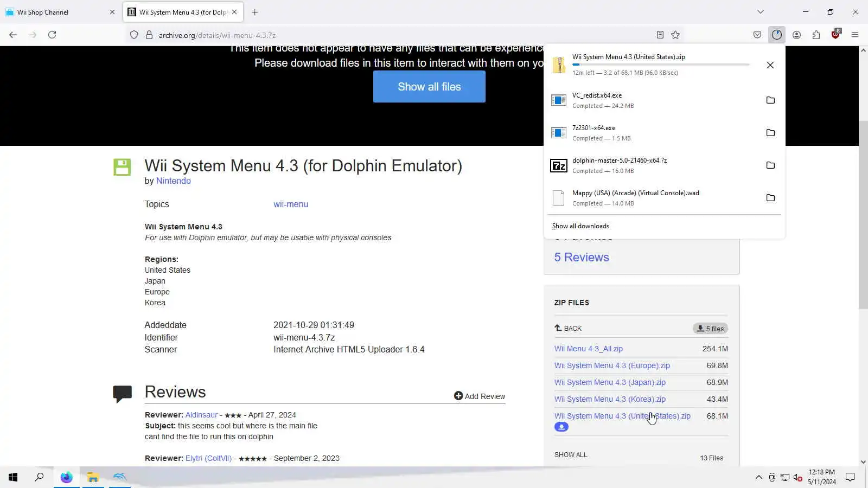Close the Wii Shop Channel tab
Image resolution: width=868 pixels, height=488 pixels.
pos(112,12)
